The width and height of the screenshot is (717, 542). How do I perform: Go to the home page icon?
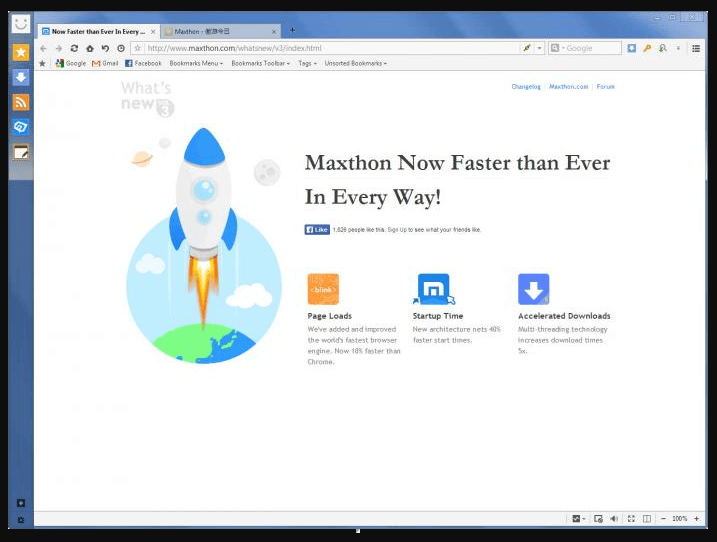(90, 48)
